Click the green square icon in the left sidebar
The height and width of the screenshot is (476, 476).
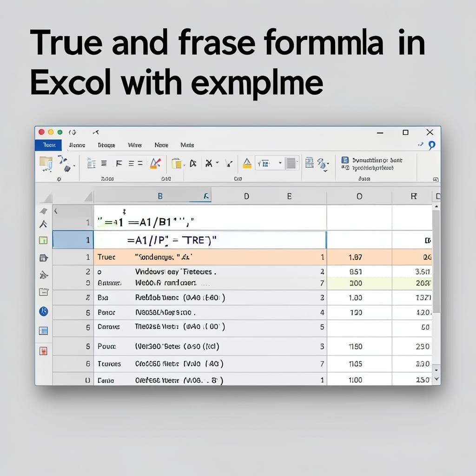tap(43, 240)
